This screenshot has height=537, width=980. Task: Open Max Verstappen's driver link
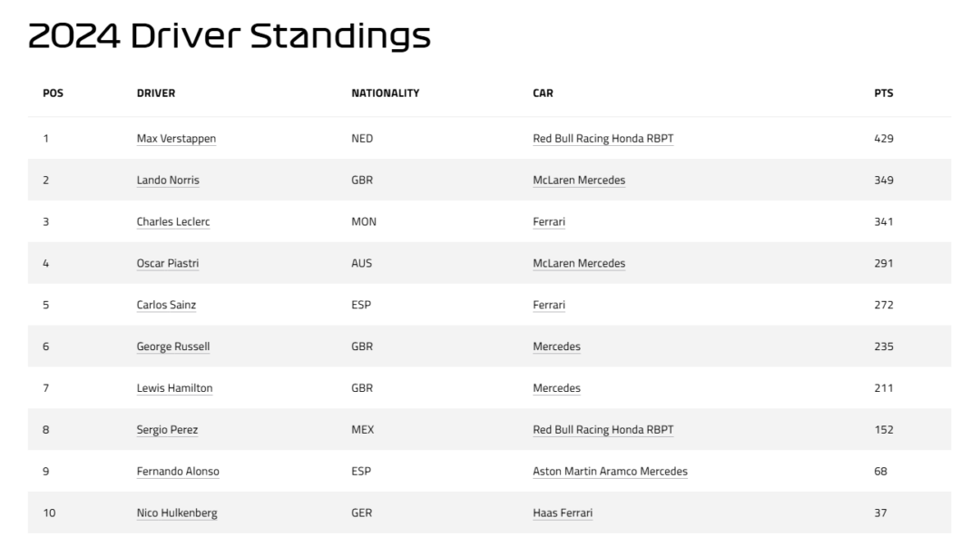[176, 139]
